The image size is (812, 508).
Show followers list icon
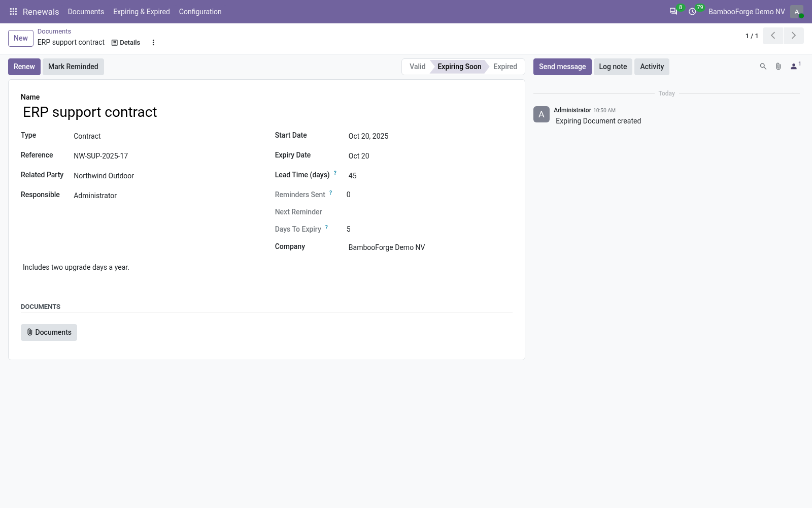coord(795,66)
